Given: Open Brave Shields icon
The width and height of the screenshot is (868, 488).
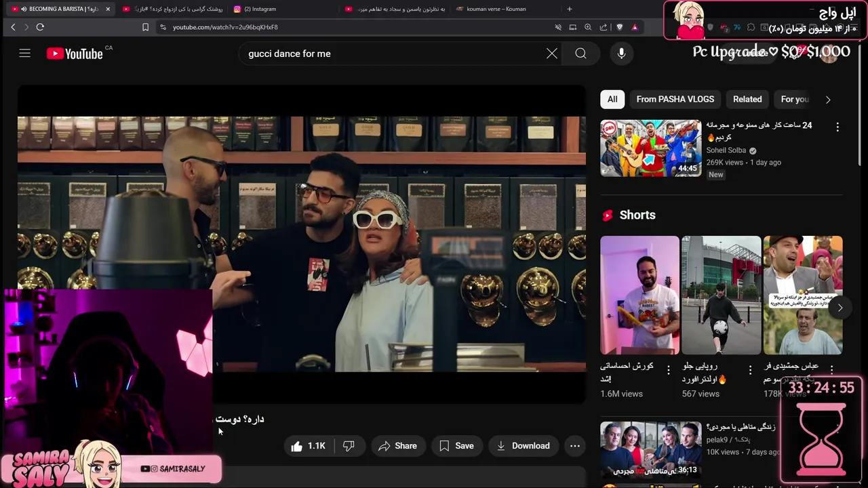Looking at the screenshot, I should [x=619, y=27].
